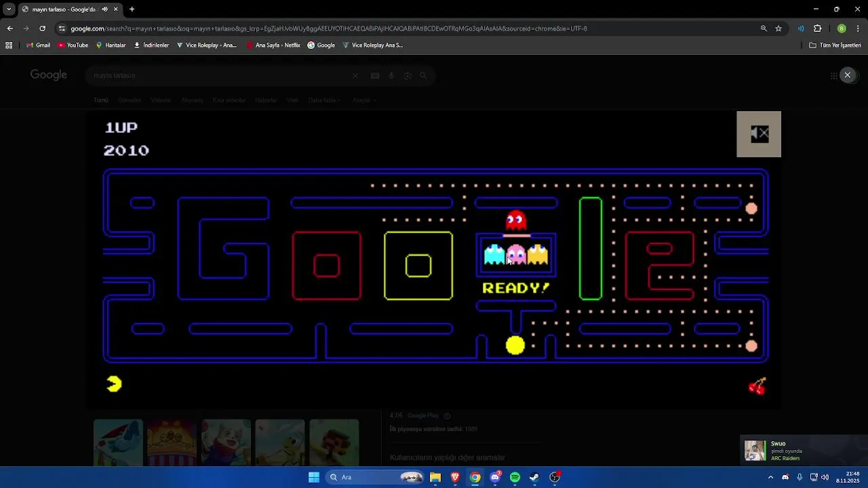Click the Swuo ARC Raiders notification
The image size is (868, 488).
804,451
